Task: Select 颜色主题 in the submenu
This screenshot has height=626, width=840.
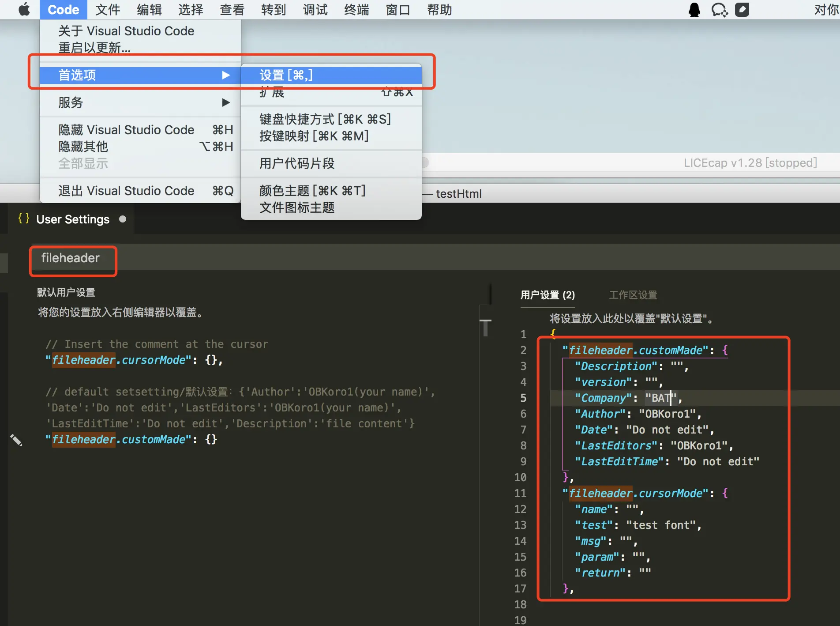Action: [x=331, y=191]
